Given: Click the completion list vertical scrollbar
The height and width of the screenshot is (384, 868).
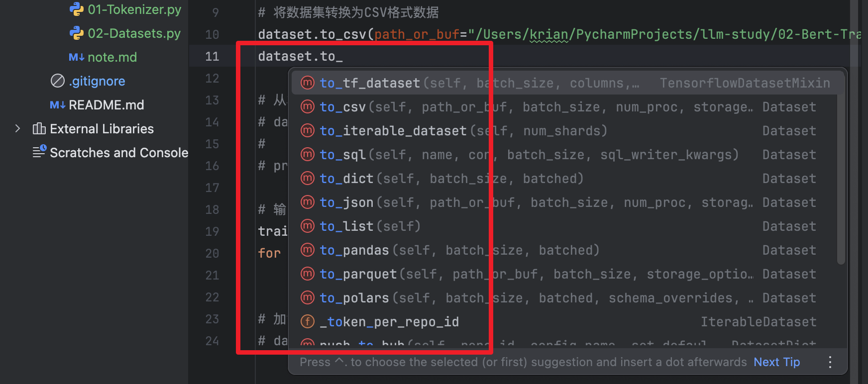Looking at the screenshot, I should tap(841, 169).
